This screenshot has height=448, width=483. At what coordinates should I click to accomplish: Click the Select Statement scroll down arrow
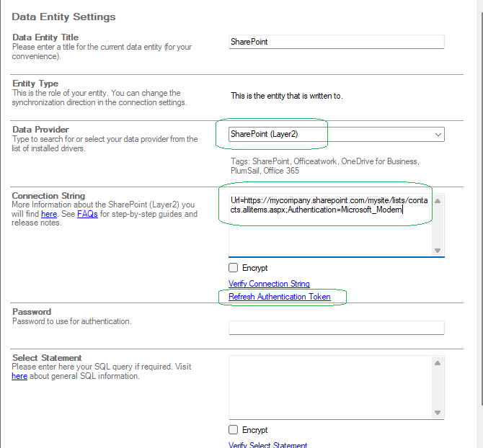pyautogui.click(x=438, y=413)
